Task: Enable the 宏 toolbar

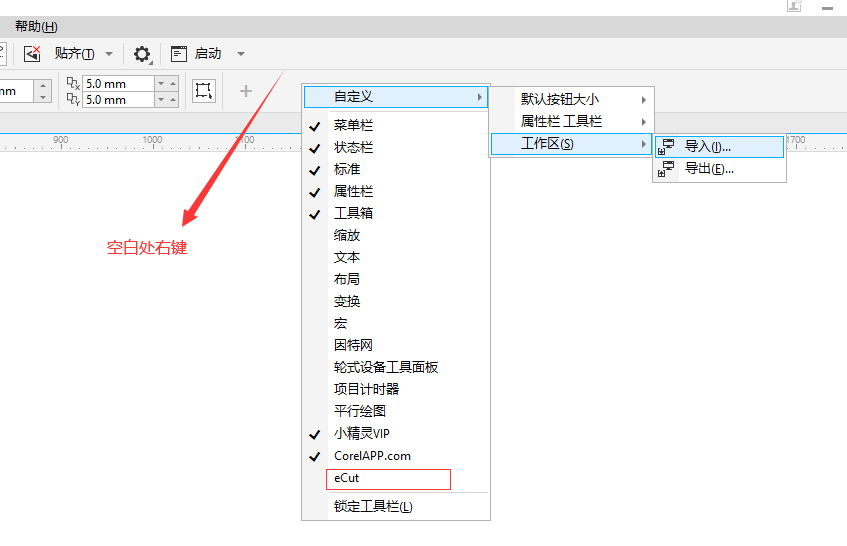Action: [396, 323]
